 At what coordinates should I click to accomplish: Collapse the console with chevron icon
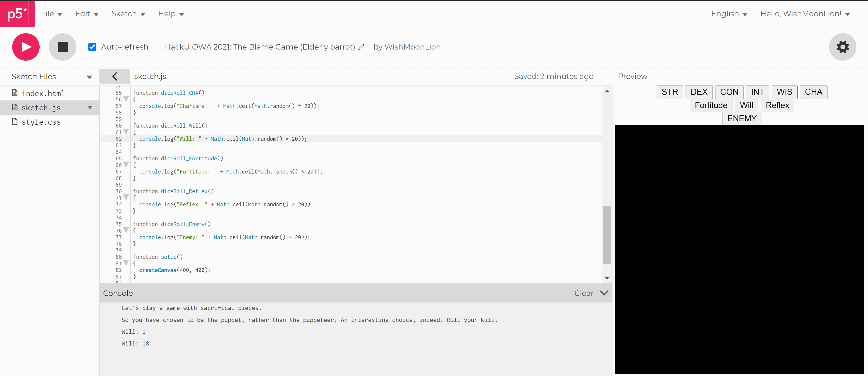click(604, 293)
